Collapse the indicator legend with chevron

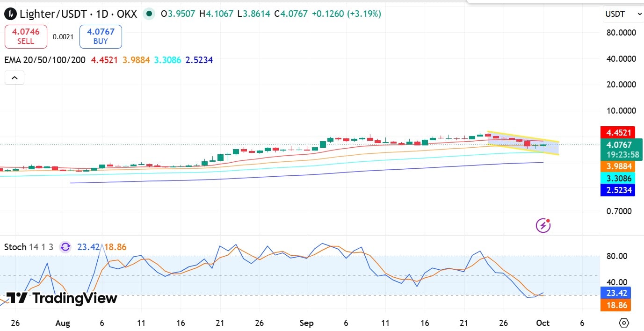click(x=14, y=78)
